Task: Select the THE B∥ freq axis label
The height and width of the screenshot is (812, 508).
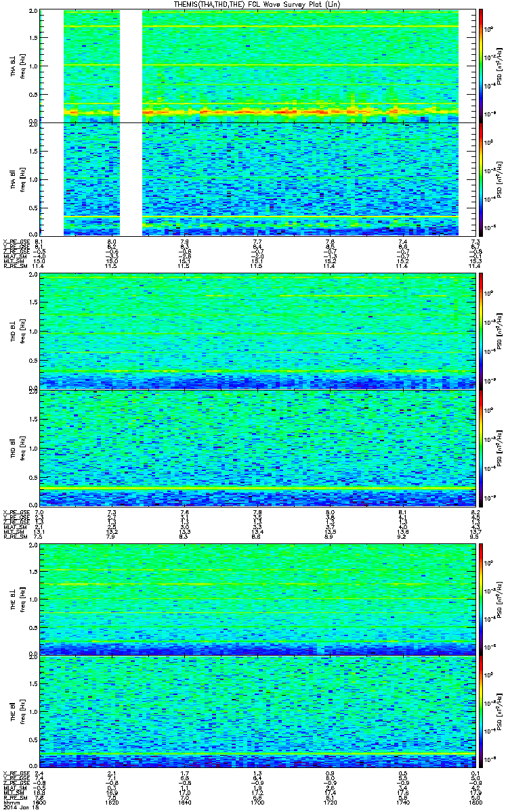Action: tap(17, 711)
